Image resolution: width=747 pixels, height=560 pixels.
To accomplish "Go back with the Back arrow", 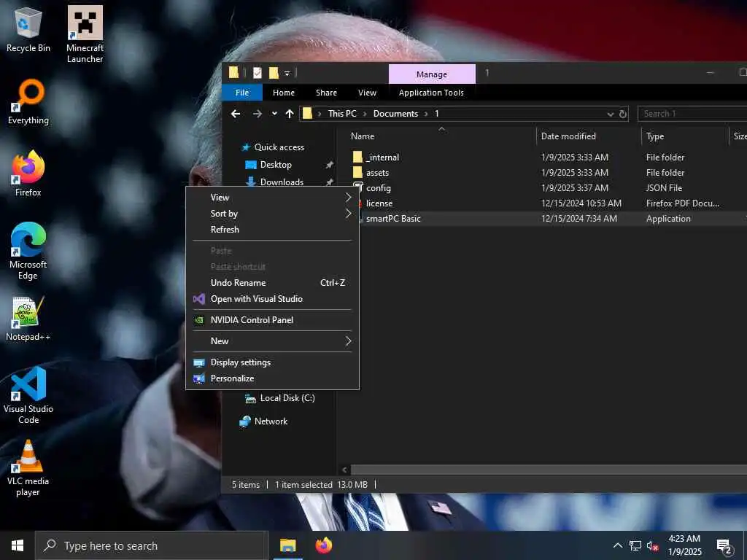I will coord(236,114).
